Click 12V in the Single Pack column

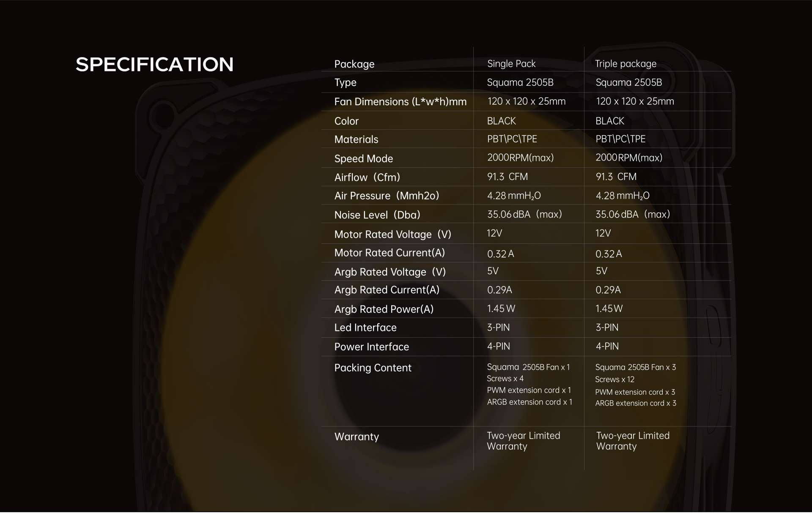click(x=494, y=233)
